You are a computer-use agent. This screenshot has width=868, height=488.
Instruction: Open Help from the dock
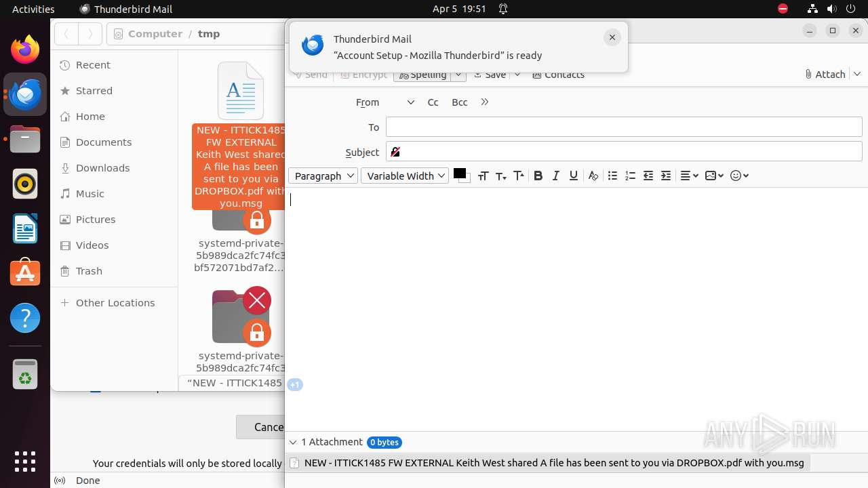pos(25,318)
